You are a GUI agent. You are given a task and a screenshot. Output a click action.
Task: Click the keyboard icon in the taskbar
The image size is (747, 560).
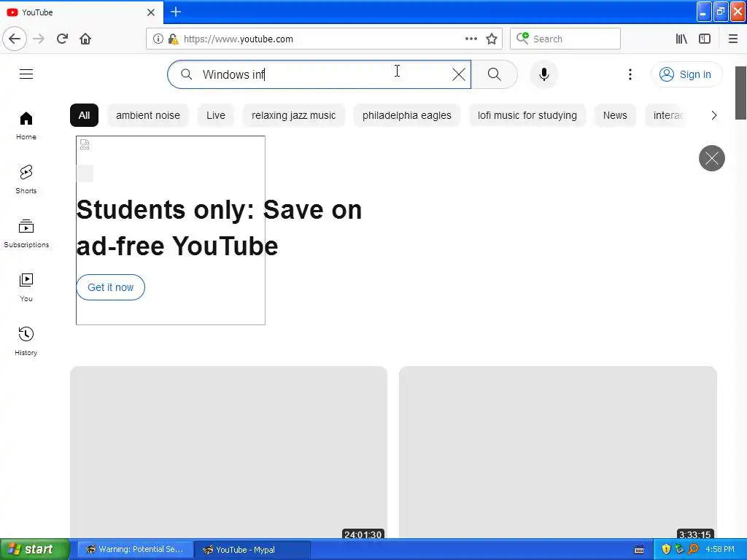pos(639,550)
